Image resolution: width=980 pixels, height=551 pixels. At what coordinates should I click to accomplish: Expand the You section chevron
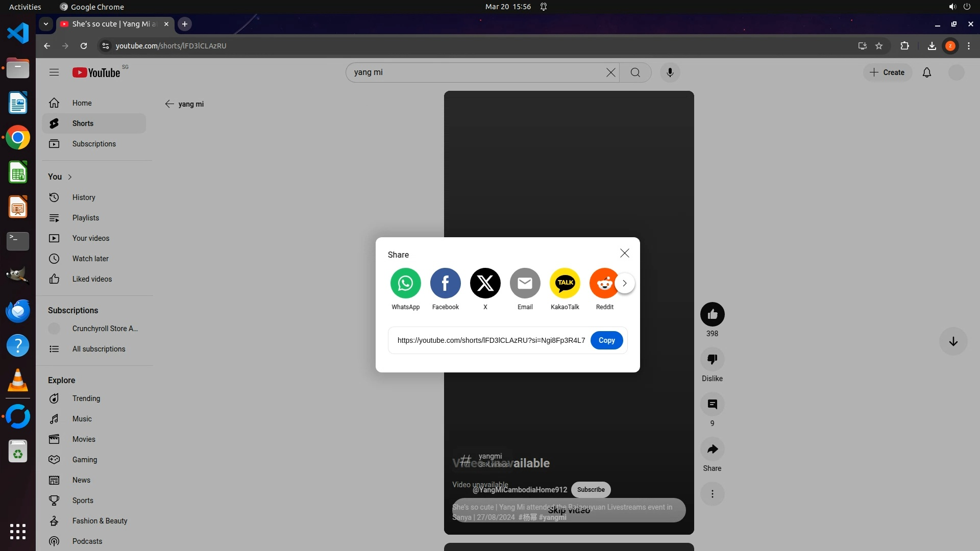point(70,177)
